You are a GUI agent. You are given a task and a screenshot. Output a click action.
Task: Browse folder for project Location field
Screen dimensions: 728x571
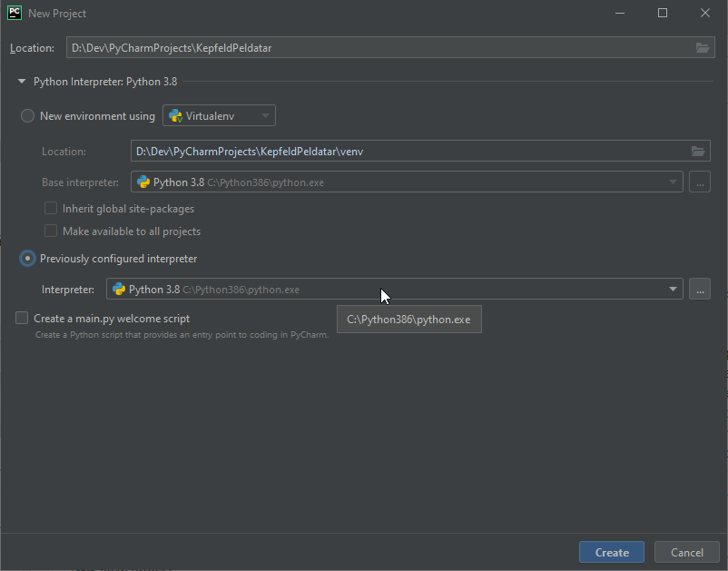click(702, 48)
